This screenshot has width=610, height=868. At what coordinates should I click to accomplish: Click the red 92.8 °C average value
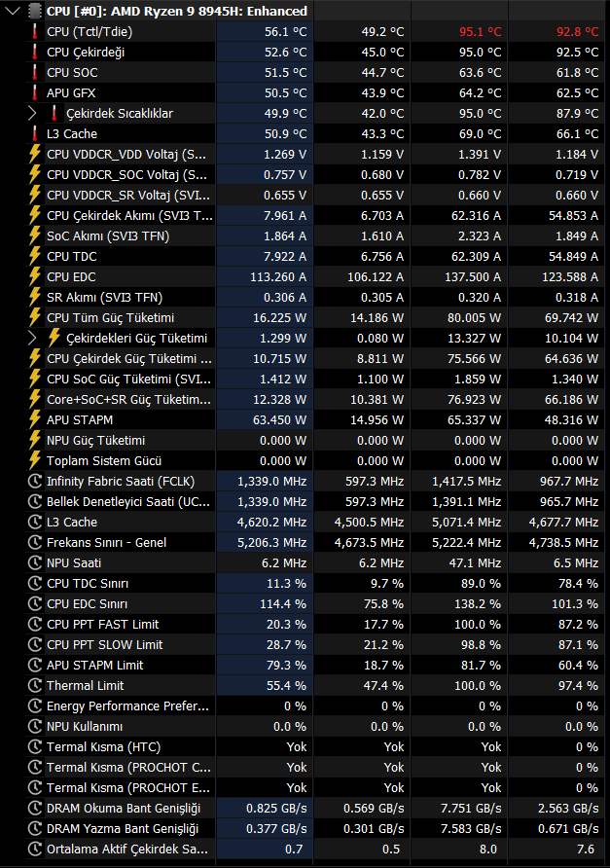tap(577, 31)
